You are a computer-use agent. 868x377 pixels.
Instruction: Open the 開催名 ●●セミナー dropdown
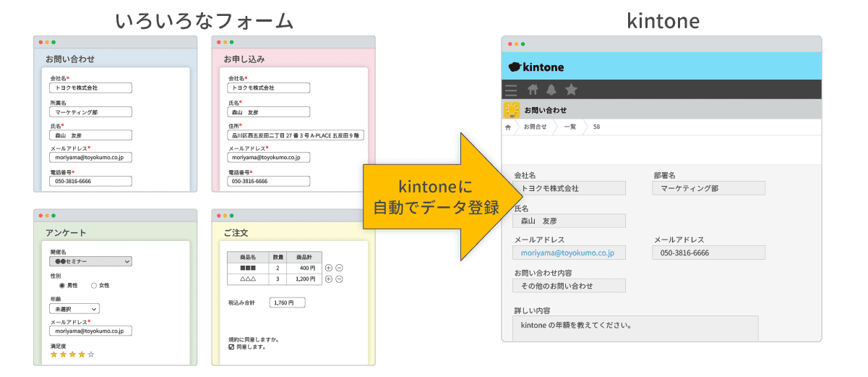click(90, 261)
